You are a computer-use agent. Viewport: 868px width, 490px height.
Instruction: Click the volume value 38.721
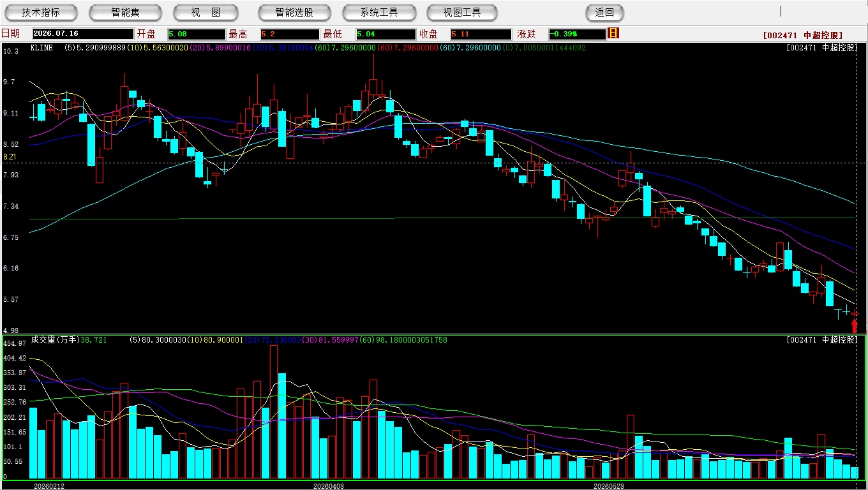tap(94, 340)
